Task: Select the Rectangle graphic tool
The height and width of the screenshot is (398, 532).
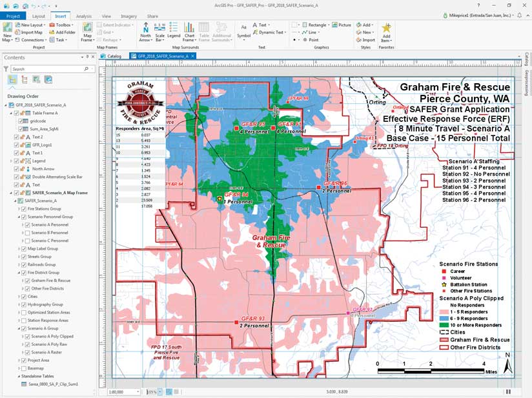Action: point(314,25)
